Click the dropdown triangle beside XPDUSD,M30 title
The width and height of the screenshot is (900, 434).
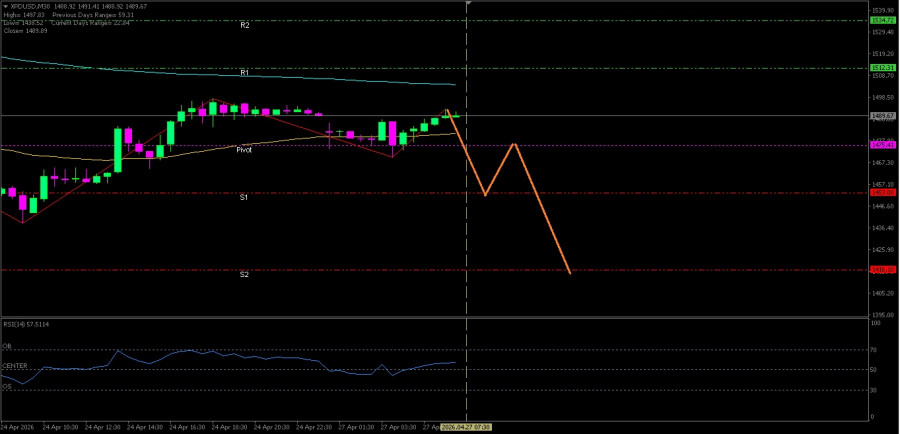4,6
